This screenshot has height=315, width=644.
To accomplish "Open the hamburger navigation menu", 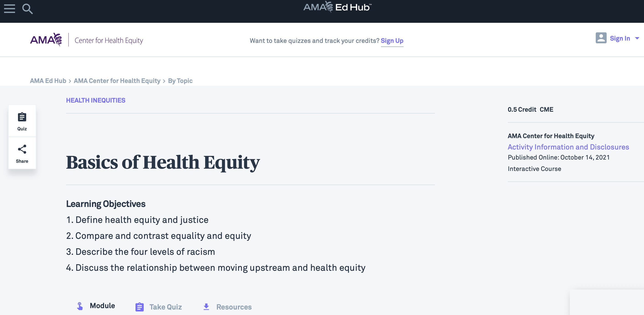I will (x=10, y=9).
